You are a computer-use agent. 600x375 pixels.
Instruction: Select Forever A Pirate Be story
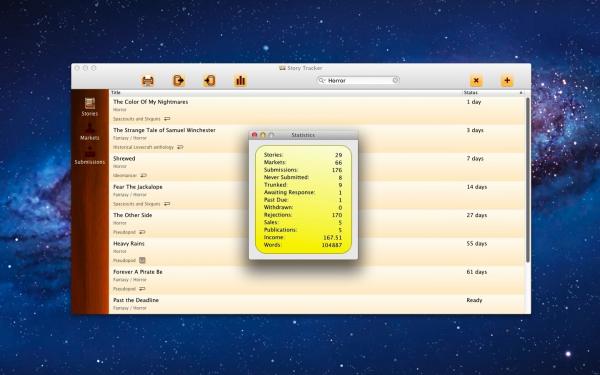tap(138, 272)
